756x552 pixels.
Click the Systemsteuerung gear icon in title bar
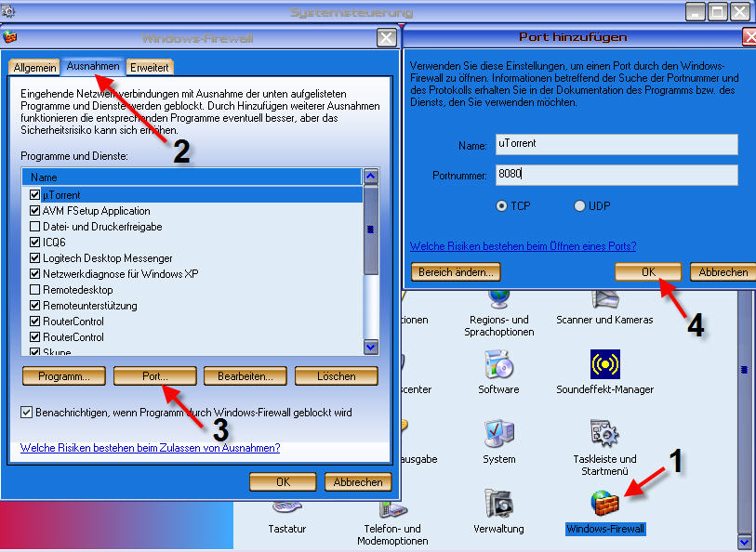pyautogui.click(x=7, y=10)
